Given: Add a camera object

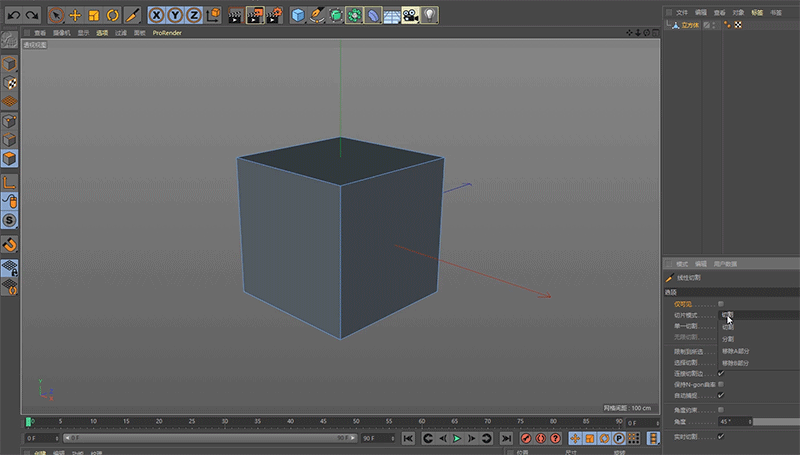Looking at the screenshot, I should click(411, 15).
